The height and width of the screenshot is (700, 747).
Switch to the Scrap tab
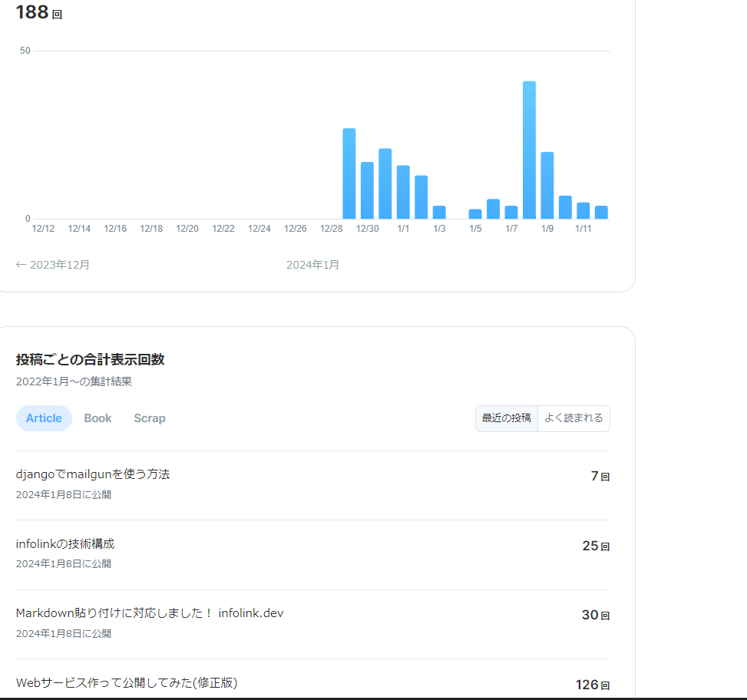pyautogui.click(x=150, y=418)
